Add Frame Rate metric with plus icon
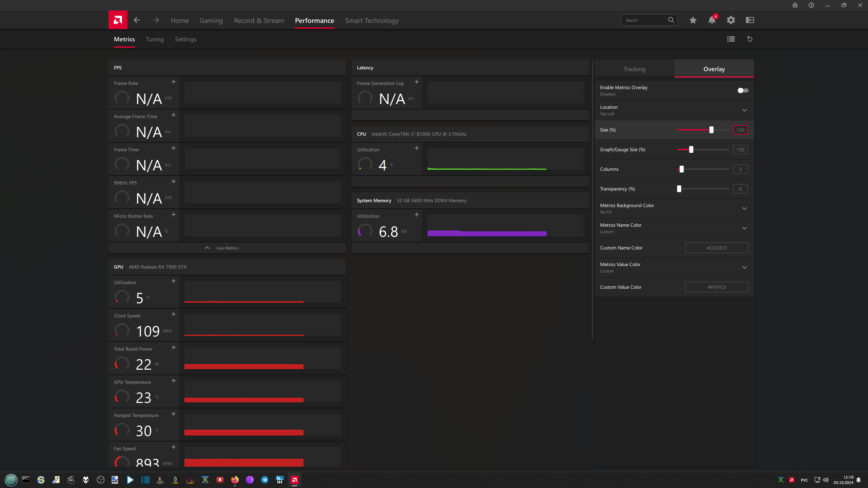The image size is (868, 488). (173, 82)
